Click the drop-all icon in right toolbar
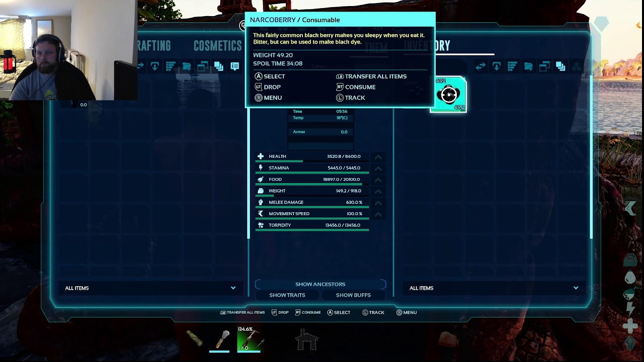This screenshot has height=362, width=644. pyautogui.click(x=496, y=66)
